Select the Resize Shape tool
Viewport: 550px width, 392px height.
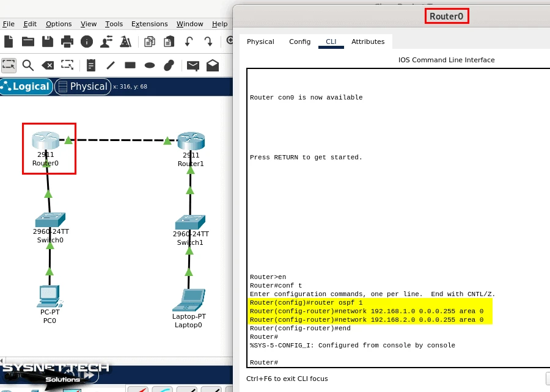(x=67, y=65)
